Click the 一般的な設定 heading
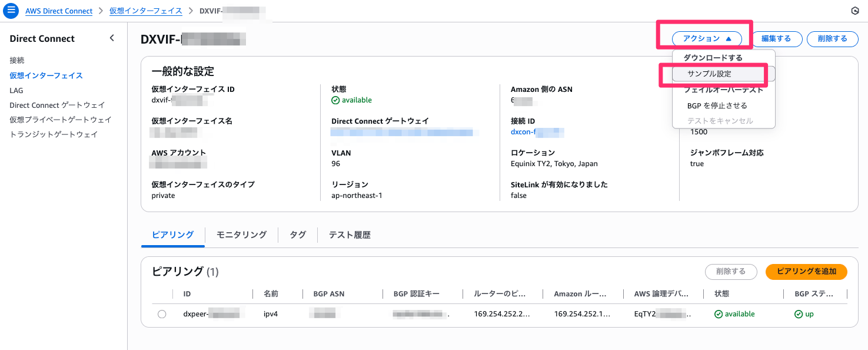 pos(183,72)
